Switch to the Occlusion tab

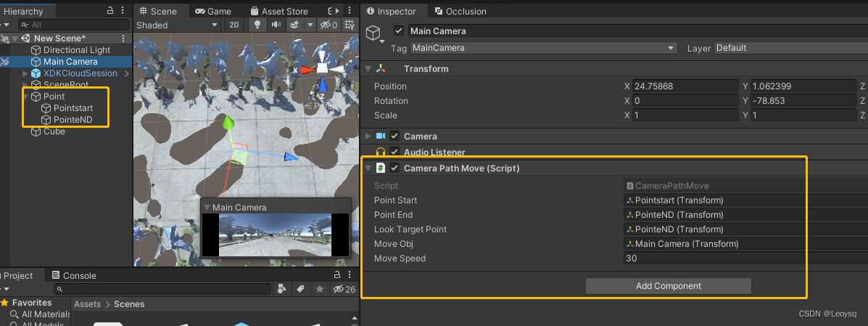pos(460,11)
